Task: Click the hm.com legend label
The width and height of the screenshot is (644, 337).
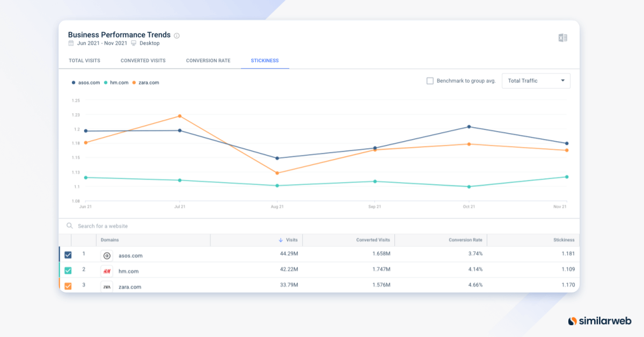Action: [119, 83]
